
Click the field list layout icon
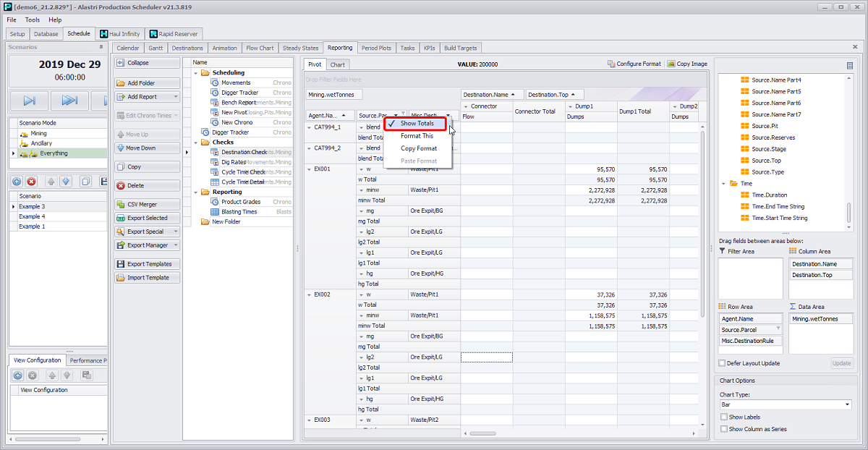coord(849,65)
